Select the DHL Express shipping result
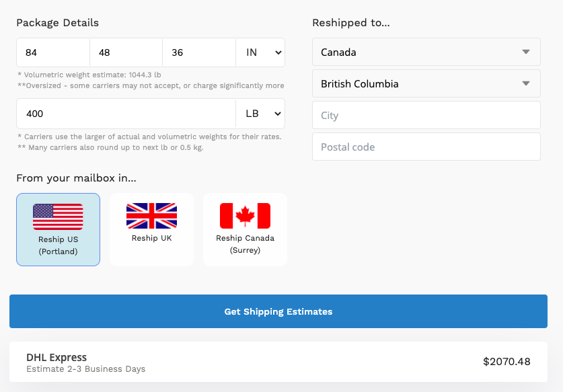 (x=278, y=362)
